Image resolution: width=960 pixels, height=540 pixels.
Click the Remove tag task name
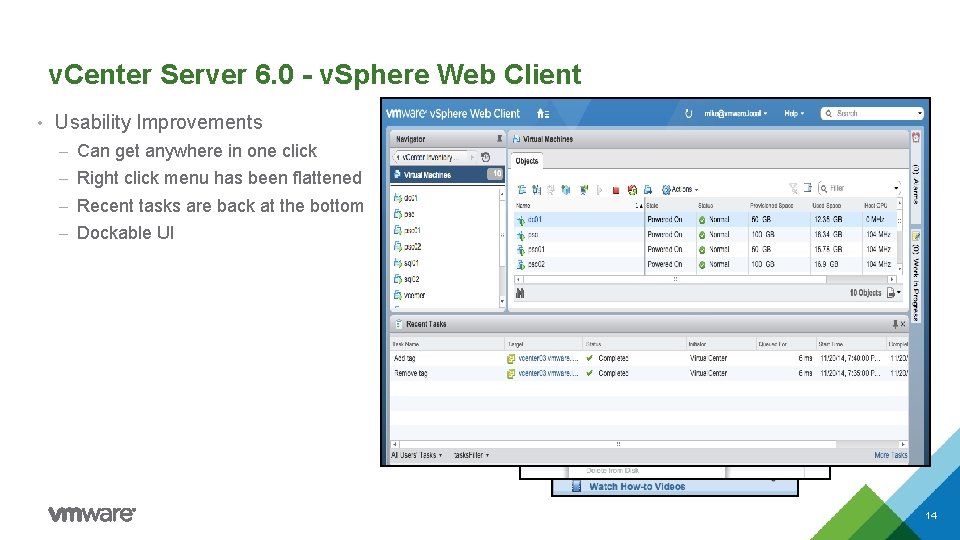(411, 373)
